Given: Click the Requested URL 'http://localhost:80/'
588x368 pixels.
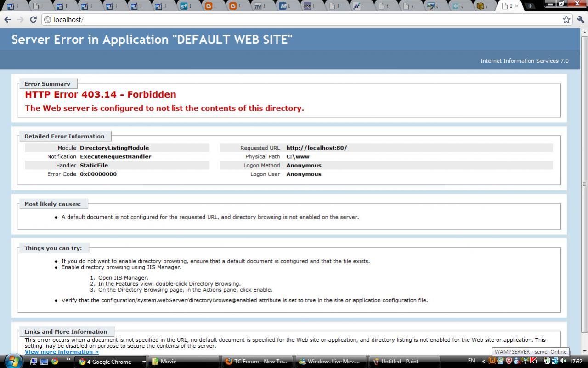Looking at the screenshot, I should point(317,148).
